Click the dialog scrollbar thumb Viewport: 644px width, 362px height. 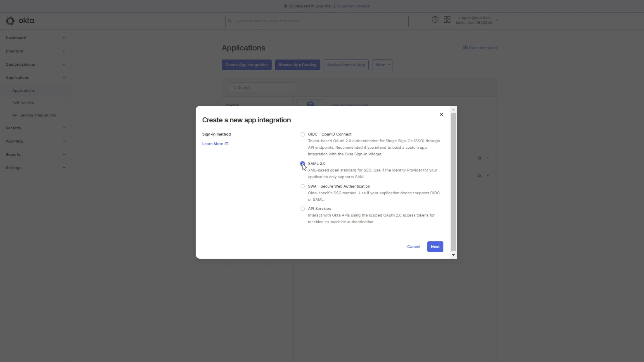pos(453,182)
